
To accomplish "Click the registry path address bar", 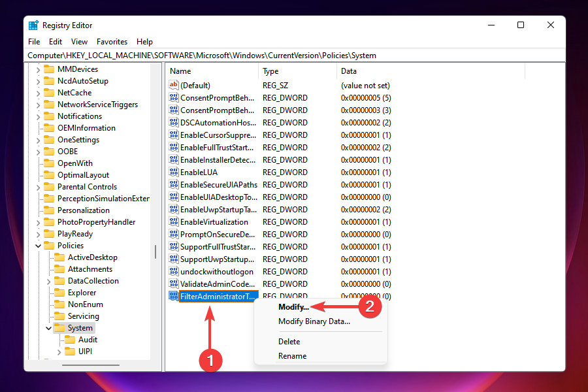I will pos(295,56).
